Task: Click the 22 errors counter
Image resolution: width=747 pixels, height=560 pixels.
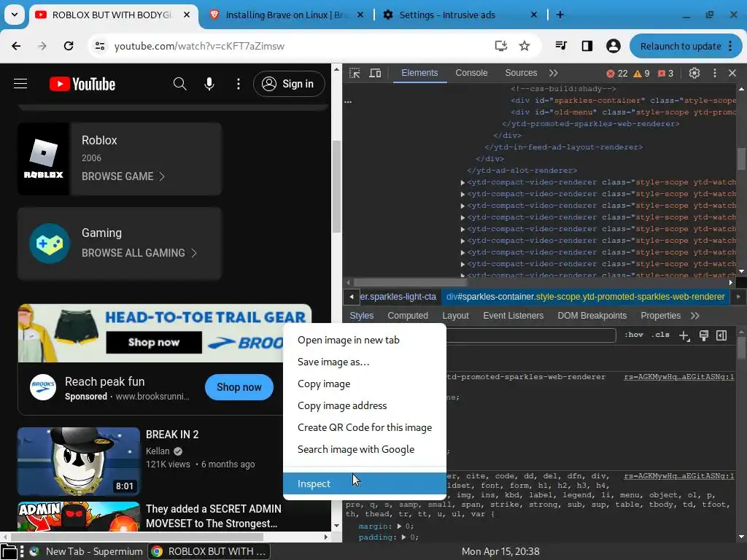Action: coord(617,74)
